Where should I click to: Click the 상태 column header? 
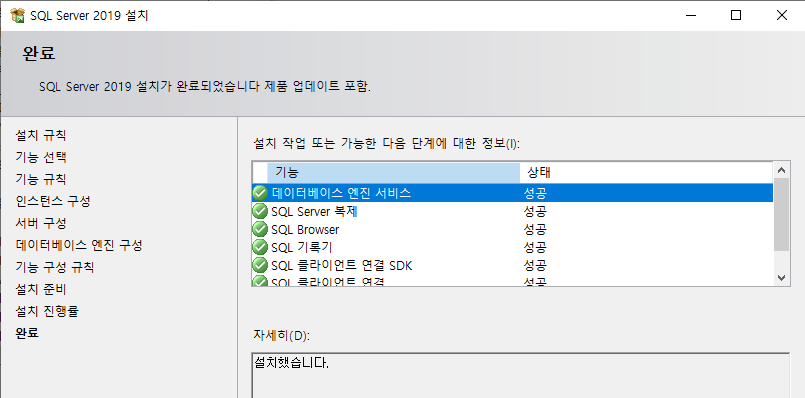646,172
